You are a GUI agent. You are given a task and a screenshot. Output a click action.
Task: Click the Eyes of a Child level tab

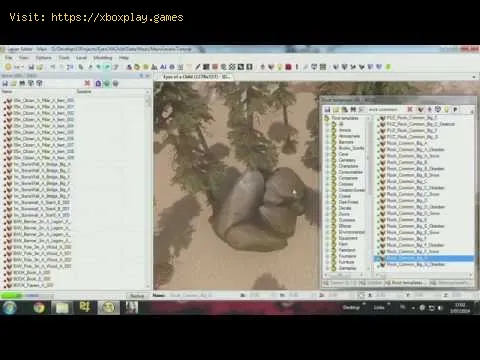(197, 77)
